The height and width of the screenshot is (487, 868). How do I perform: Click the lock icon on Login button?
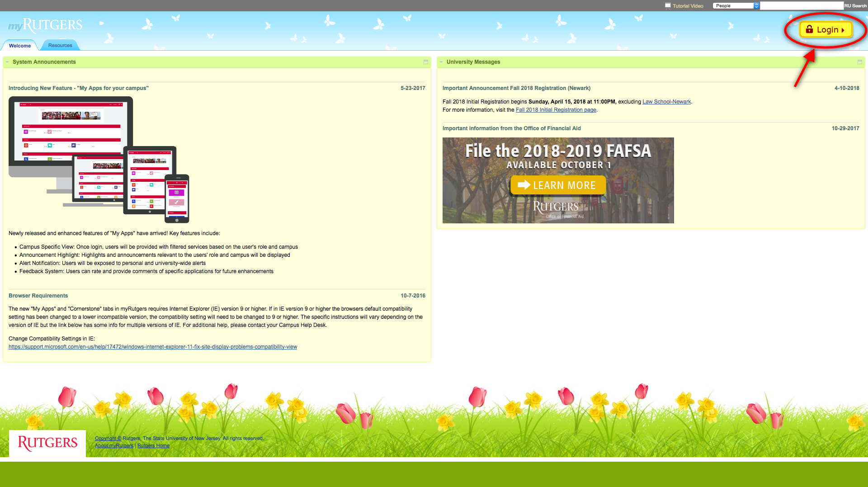point(809,29)
